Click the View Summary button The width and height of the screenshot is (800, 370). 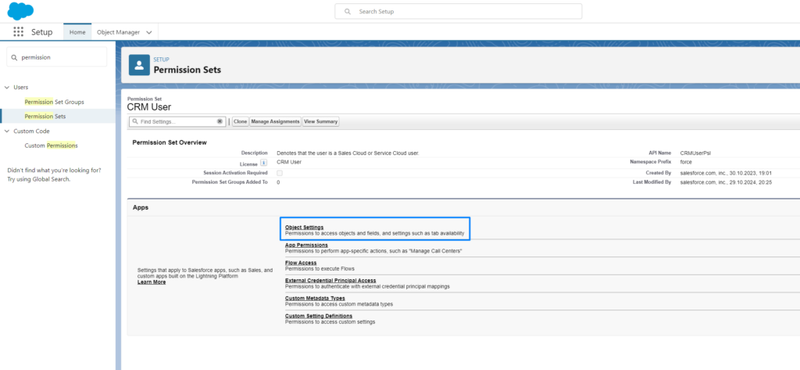tap(320, 121)
